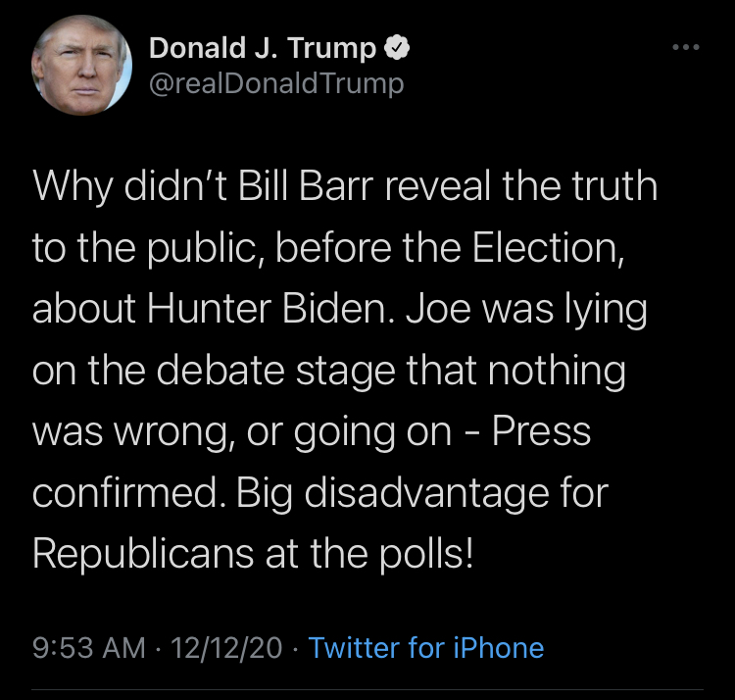735x700 pixels.
Task: Tap the word "truth" in the tweet
Action: 612,186
